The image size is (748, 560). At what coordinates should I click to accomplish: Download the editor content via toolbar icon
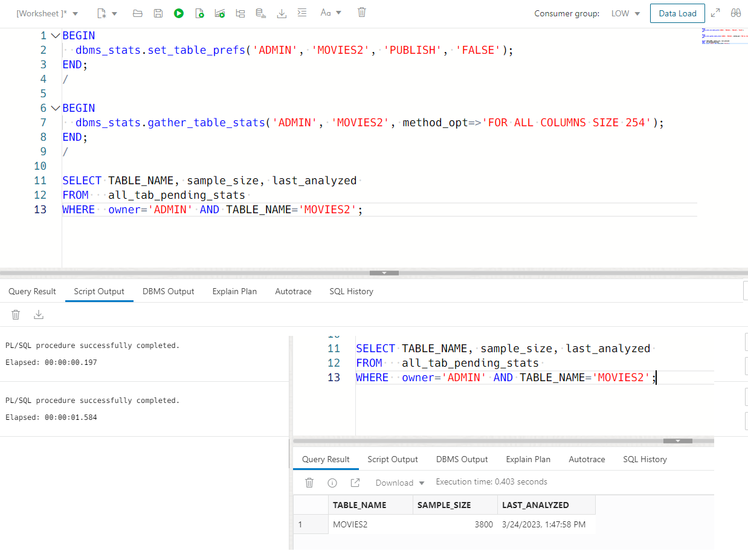(282, 13)
